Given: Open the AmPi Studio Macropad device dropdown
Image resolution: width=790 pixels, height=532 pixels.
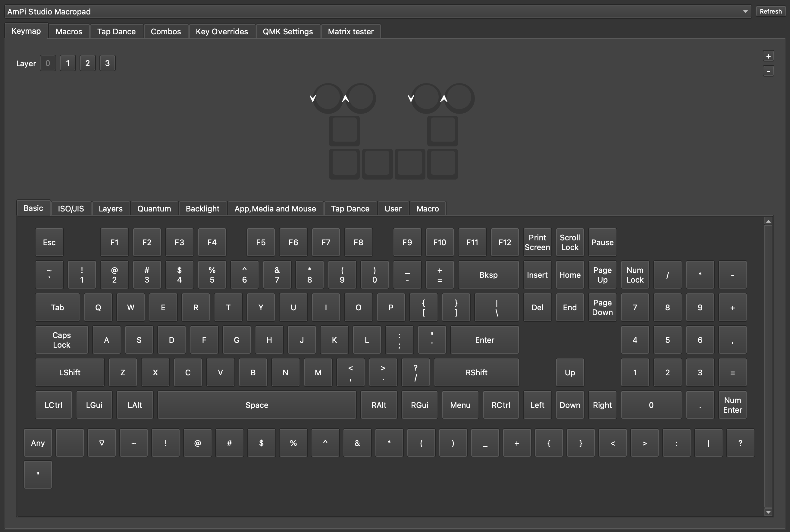Looking at the screenshot, I should tap(378, 11).
